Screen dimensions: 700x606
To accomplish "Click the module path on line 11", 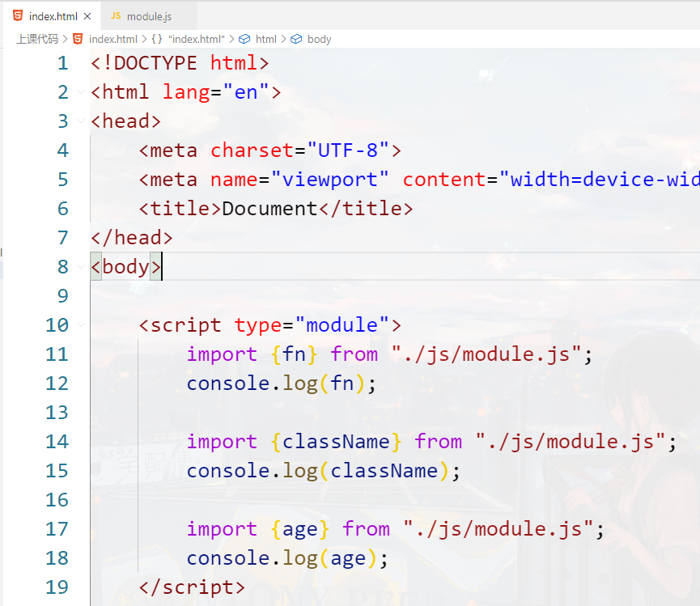I will click(x=486, y=354).
